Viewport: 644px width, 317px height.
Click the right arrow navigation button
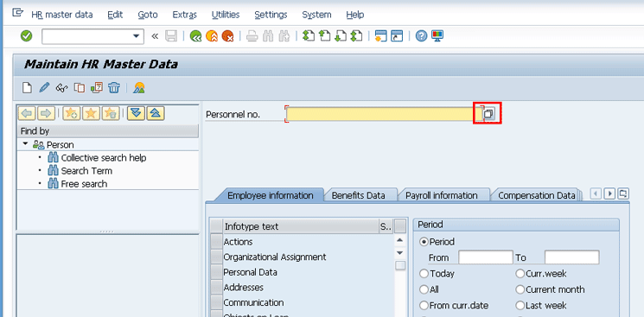pyautogui.click(x=47, y=113)
